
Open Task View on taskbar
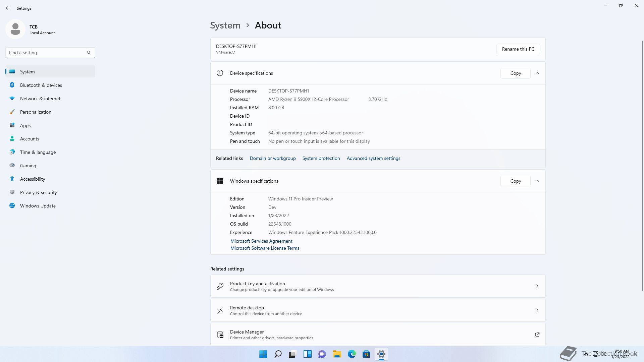[293, 354]
